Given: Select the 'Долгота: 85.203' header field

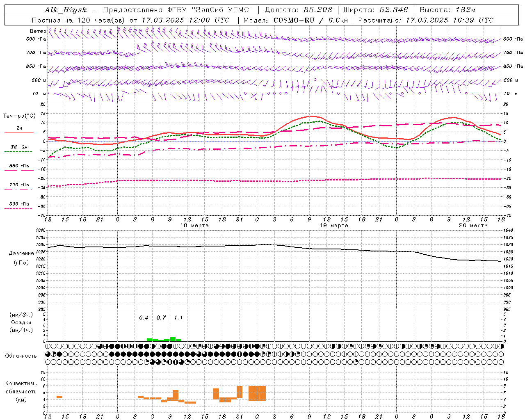Looking at the screenshot, I should click(299, 10).
